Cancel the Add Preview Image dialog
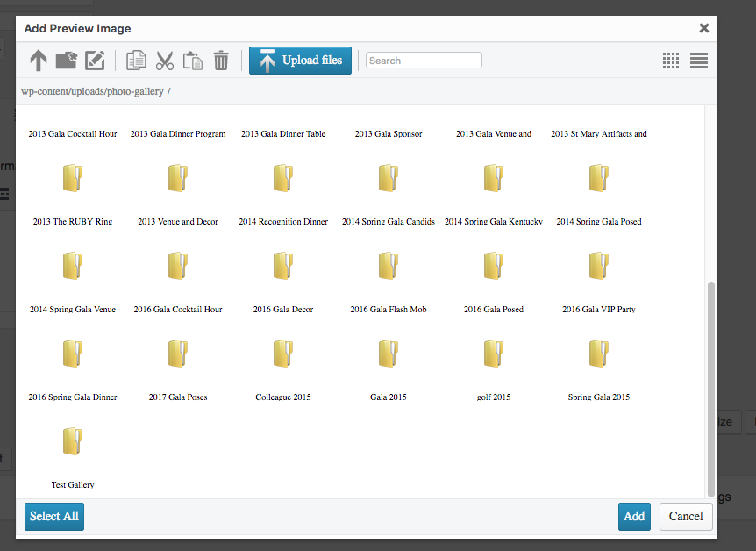The width and height of the screenshot is (756, 551). [x=685, y=516]
